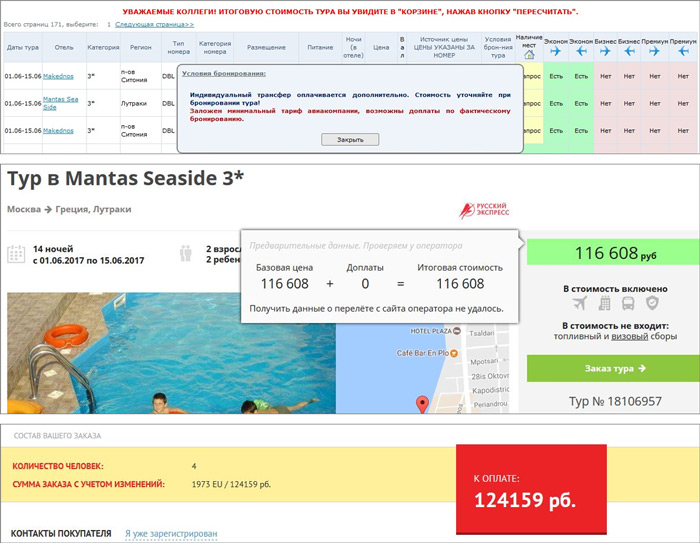Click the red К ОПЛАТЕ 124159 рб. box

tap(531, 489)
